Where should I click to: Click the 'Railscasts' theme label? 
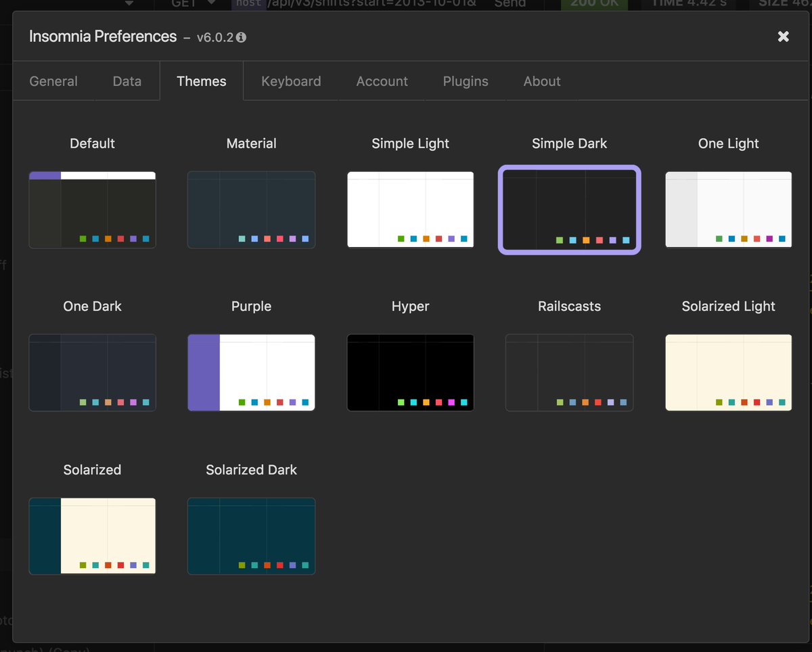point(570,307)
